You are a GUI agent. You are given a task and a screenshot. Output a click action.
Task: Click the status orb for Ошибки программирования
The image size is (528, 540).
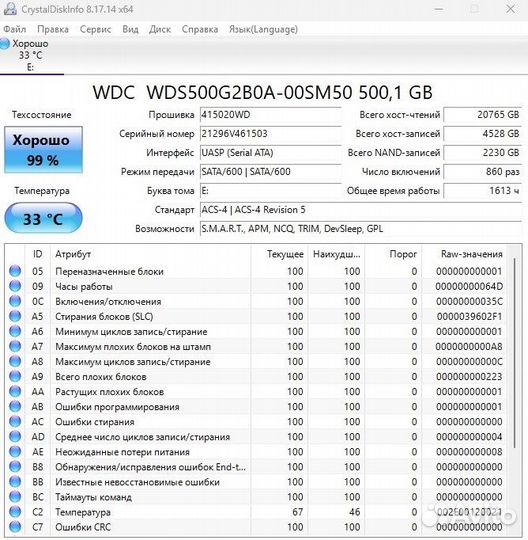(x=15, y=406)
